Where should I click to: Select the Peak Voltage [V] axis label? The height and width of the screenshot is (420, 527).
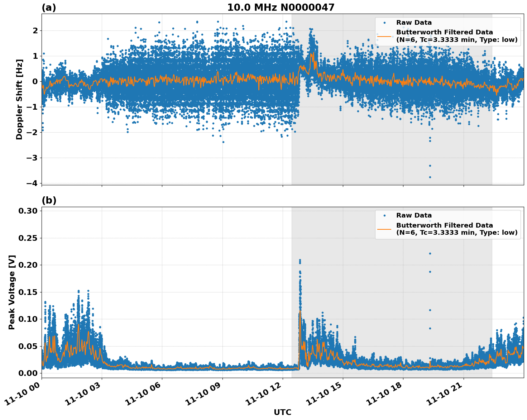tap(13, 290)
